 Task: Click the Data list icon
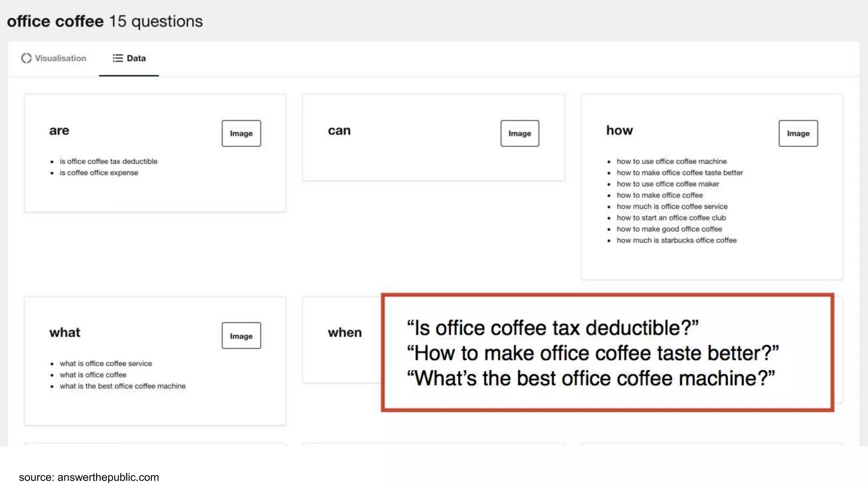tap(117, 58)
